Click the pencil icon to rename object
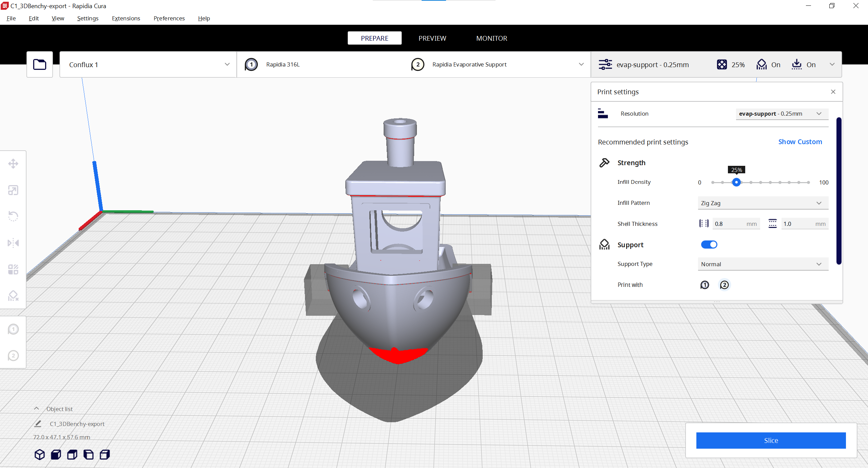Image resolution: width=868 pixels, height=468 pixels. pyautogui.click(x=38, y=424)
